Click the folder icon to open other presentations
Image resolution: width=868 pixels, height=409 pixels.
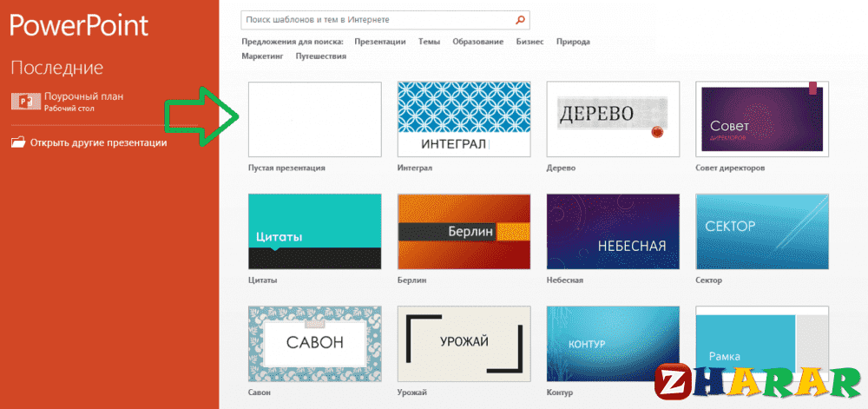click(x=18, y=142)
